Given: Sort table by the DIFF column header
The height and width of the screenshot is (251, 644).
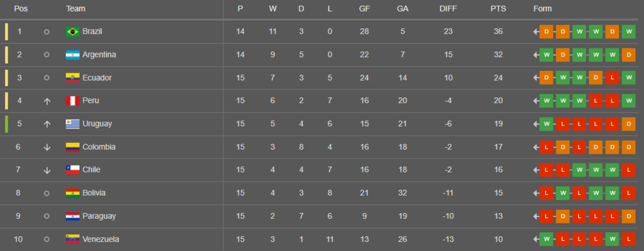Looking at the screenshot, I should coord(448,8).
